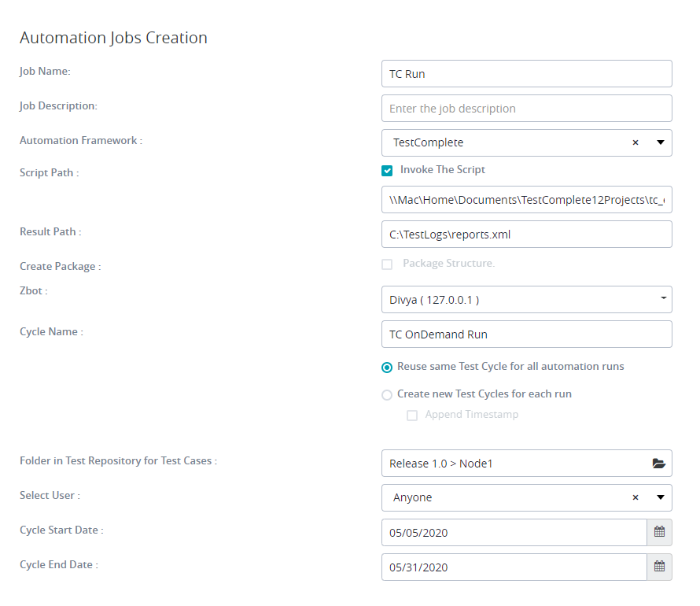This screenshot has height=606, width=700.
Task: Click the Cycle Start Date text box
Action: tap(514, 533)
